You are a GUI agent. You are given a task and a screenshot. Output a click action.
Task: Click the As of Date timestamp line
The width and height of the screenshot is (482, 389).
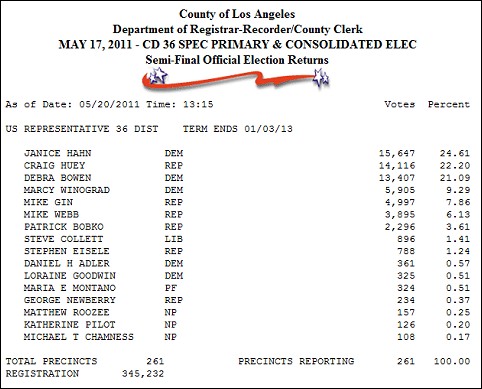tap(109, 105)
